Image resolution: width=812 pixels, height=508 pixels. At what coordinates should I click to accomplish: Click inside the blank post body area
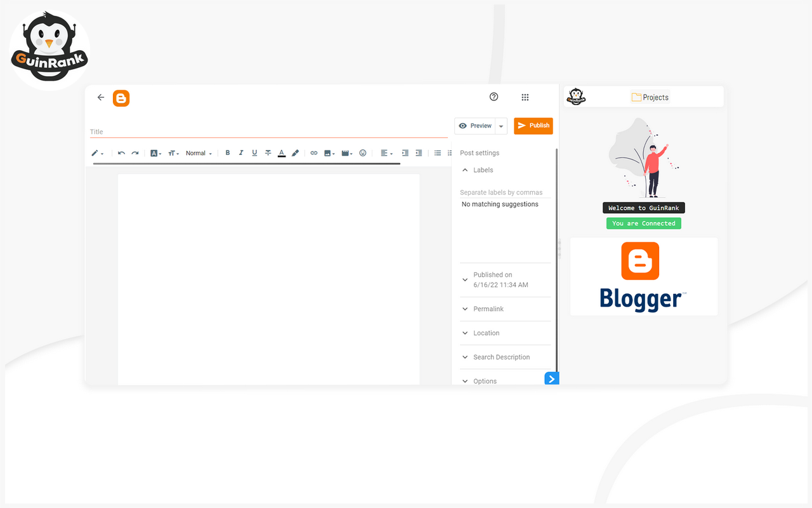[x=268, y=279]
